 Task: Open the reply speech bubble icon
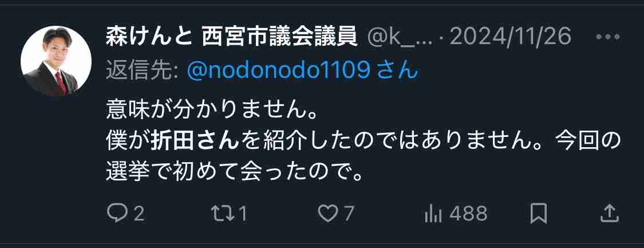(x=116, y=214)
